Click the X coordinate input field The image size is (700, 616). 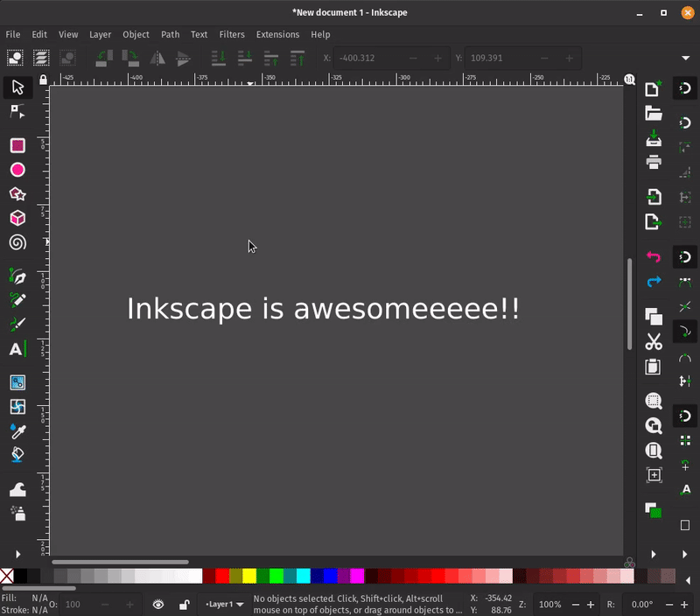(x=360, y=59)
